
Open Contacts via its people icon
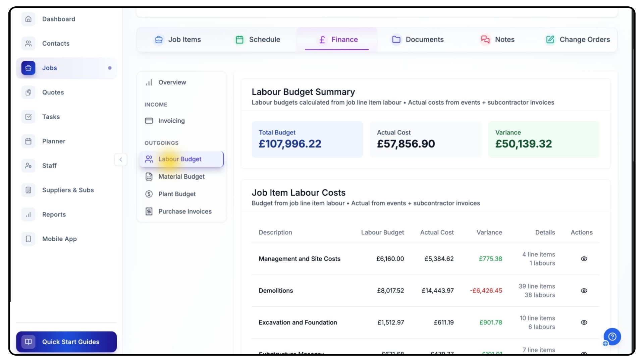[29, 44]
